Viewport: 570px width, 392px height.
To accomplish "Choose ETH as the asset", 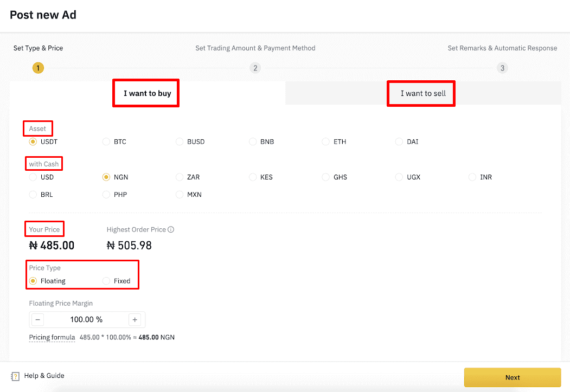I will [x=325, y=142].
